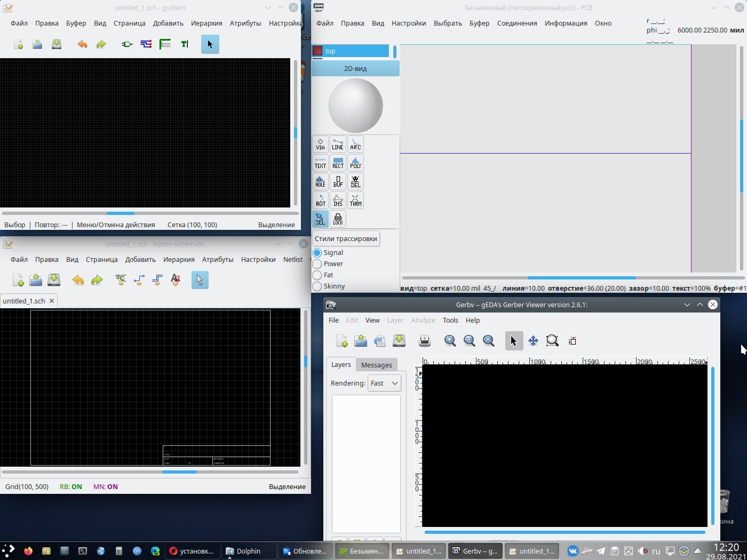Screen dimensions: 747x560
Task: Click Add Text icon in lepton-schematic toolbar
Action: [176, 279]
